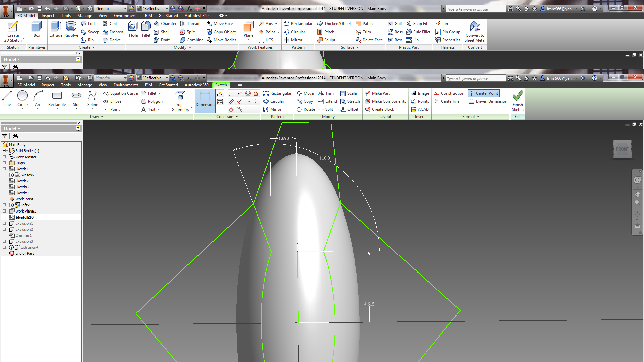Viewport: 644px width, 362px height.
Task: Toggle Construction line format
Action: (449, 93)
